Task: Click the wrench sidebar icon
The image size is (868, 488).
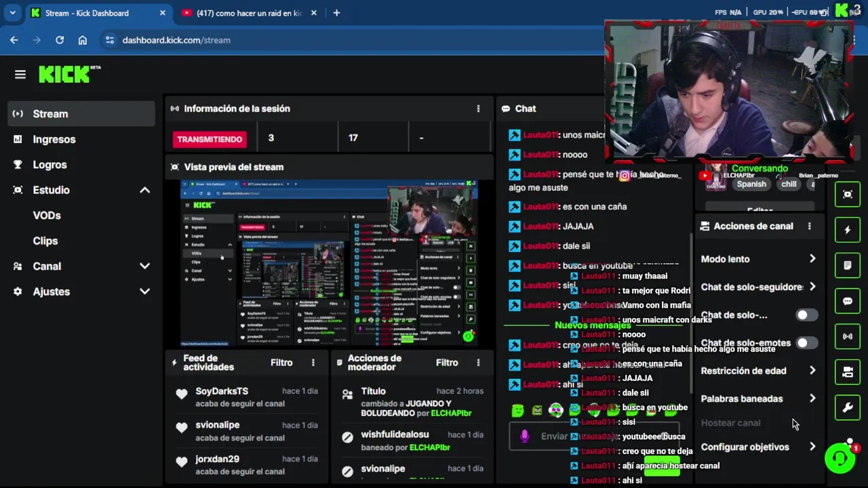Action: (848, 407)
